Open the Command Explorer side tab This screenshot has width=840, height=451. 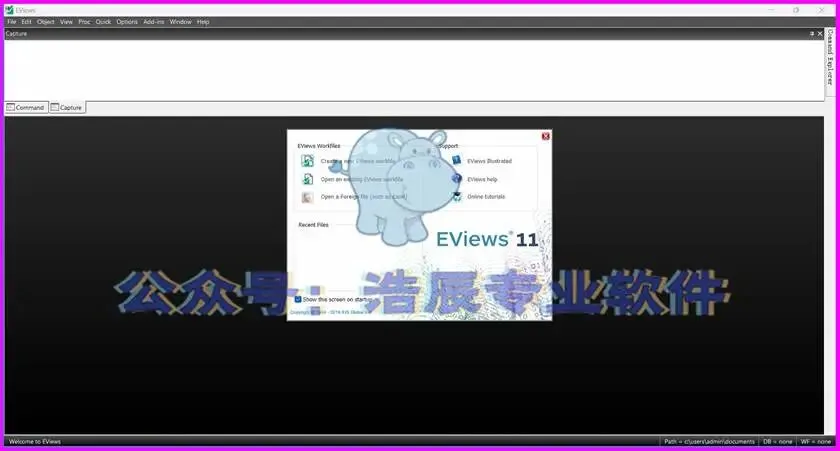(x=830, y=57)
